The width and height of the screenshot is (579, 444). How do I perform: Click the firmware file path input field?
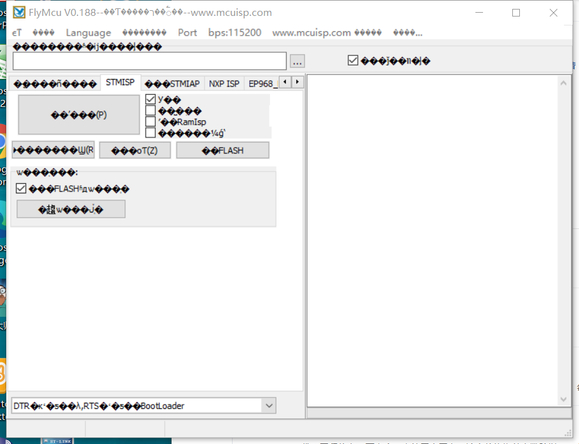pyautogui.click(x=150, y=61)
